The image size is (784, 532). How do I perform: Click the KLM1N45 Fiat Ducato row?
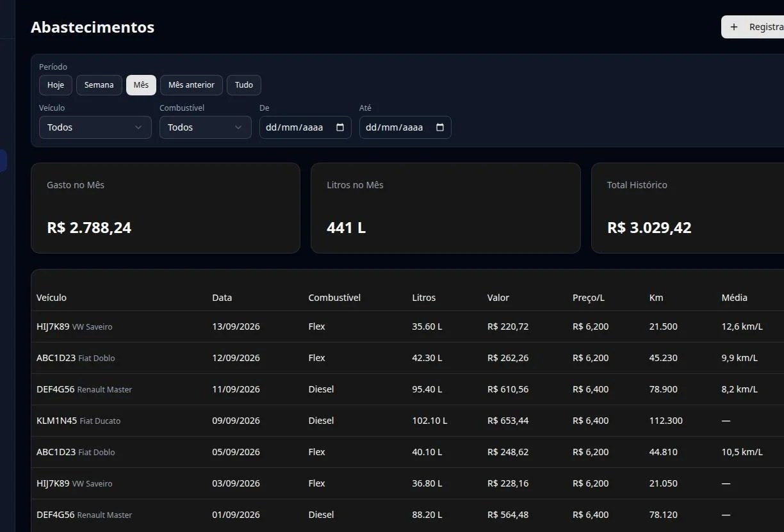click(407, 421)
